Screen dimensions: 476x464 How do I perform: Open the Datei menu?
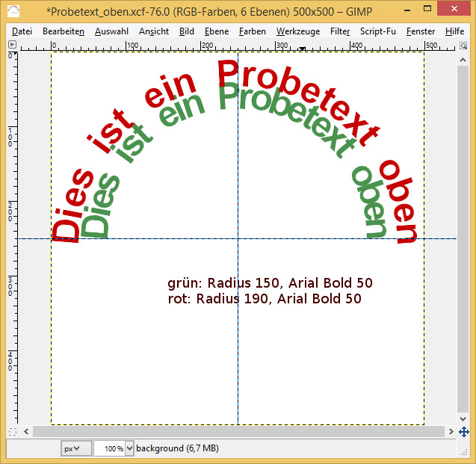pos(22,31)
